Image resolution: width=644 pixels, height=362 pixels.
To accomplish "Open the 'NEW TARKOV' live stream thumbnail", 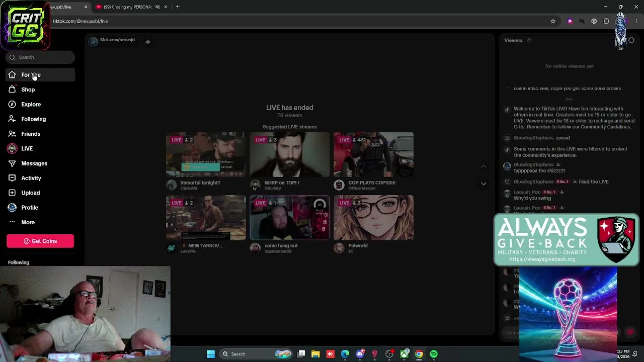I will tap(206, 218).
